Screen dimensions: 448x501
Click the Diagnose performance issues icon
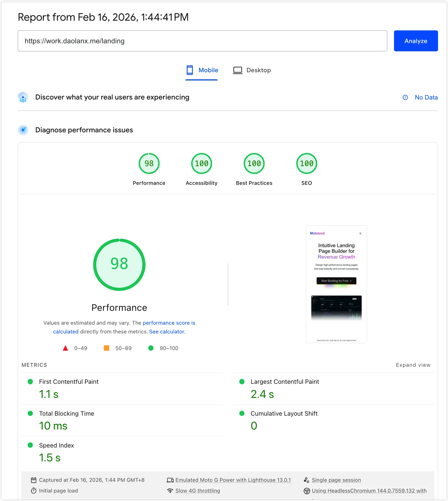(23, 130)
